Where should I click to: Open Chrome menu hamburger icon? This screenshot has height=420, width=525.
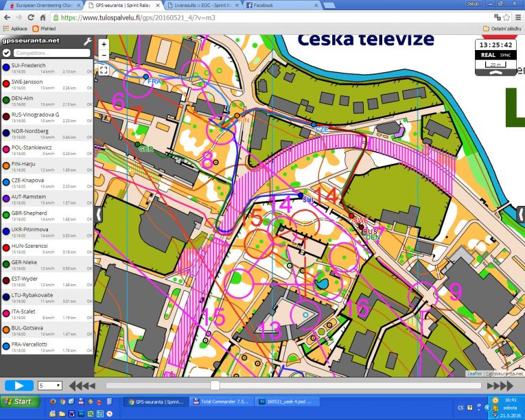pyautogui.click(x=518, y=17)
